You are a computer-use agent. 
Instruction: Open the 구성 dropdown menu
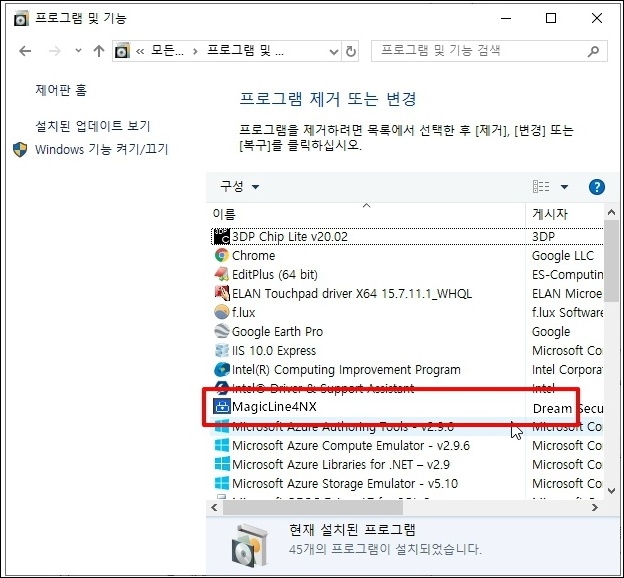(x=240, y=186)
